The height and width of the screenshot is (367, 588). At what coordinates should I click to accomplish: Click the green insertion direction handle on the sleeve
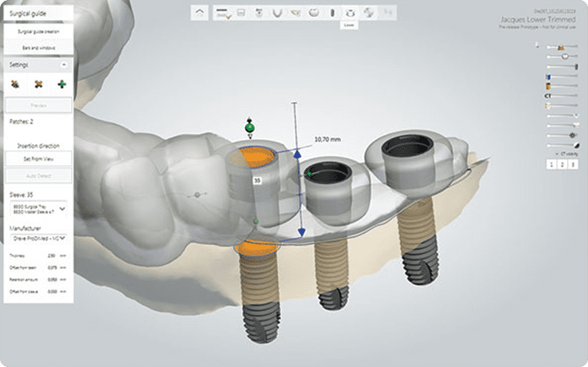tap(250, 128)
